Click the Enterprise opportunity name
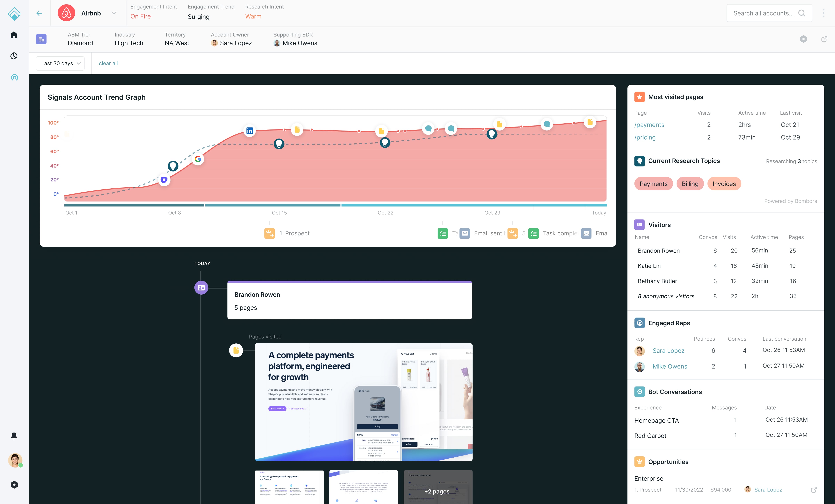Screen dimensions: 835x504 tap(649, 479)
